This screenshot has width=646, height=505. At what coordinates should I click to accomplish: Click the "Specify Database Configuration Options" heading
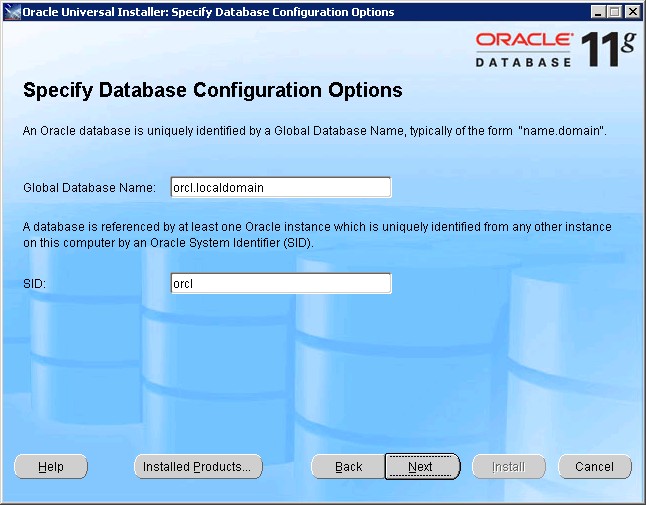coord(213,90)
